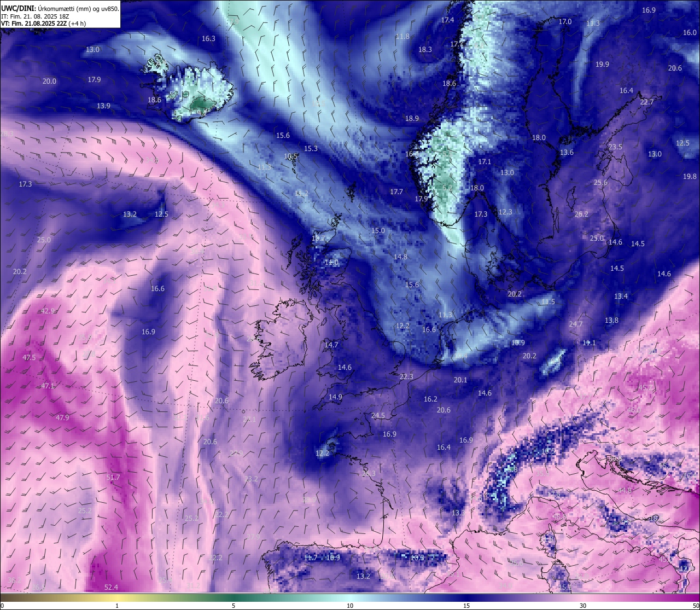Select the 15.0 map value
This screenshot has height=610, width=700.
pos(378,231)
